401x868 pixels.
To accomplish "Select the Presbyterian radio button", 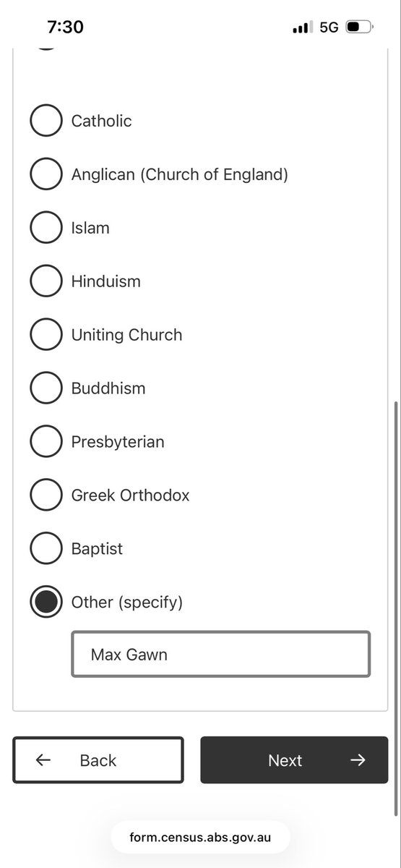I will (x=46, y=442).
